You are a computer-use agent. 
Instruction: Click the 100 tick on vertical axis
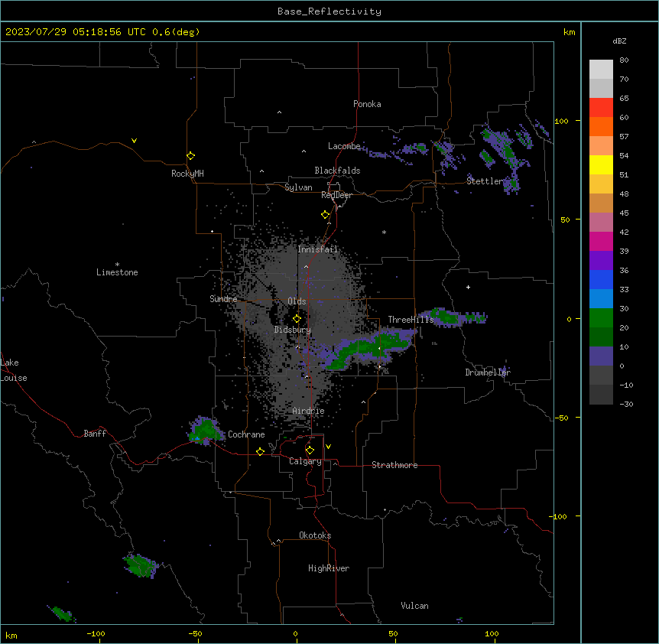561,121
